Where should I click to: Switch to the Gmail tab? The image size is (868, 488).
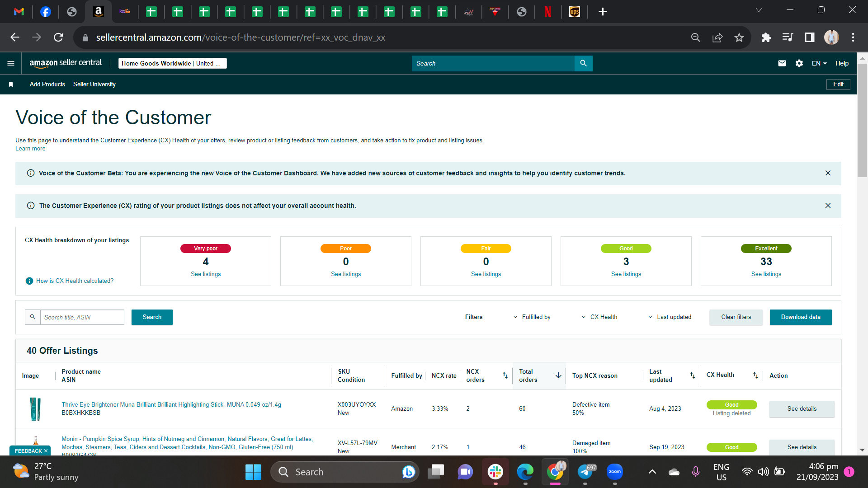(x=19, y=12)
